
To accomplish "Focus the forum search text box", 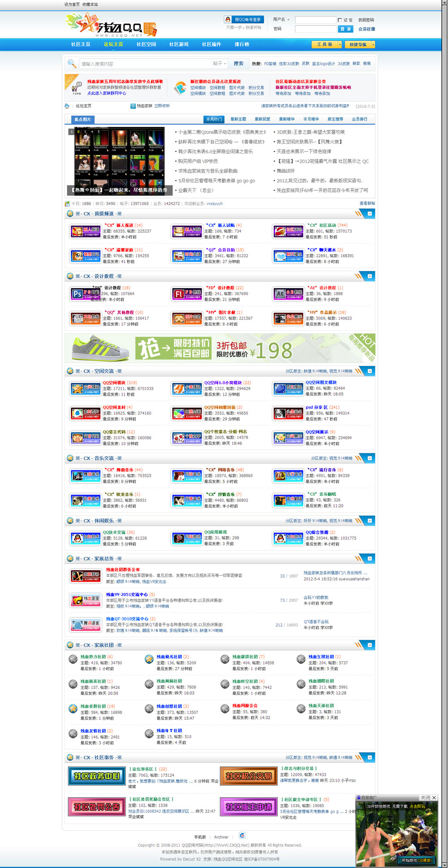I will (145, 64).
